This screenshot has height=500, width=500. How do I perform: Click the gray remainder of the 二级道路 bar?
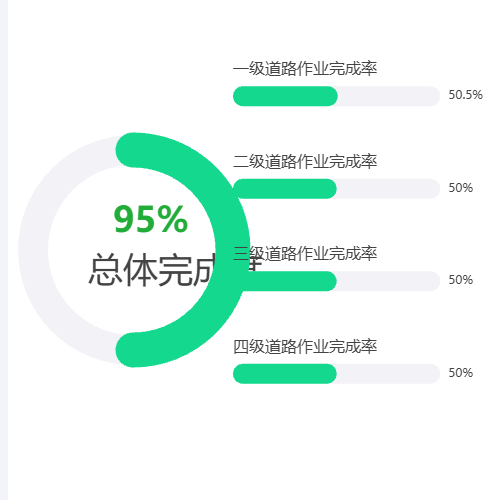pyautogui.click(x=388, y=189)
